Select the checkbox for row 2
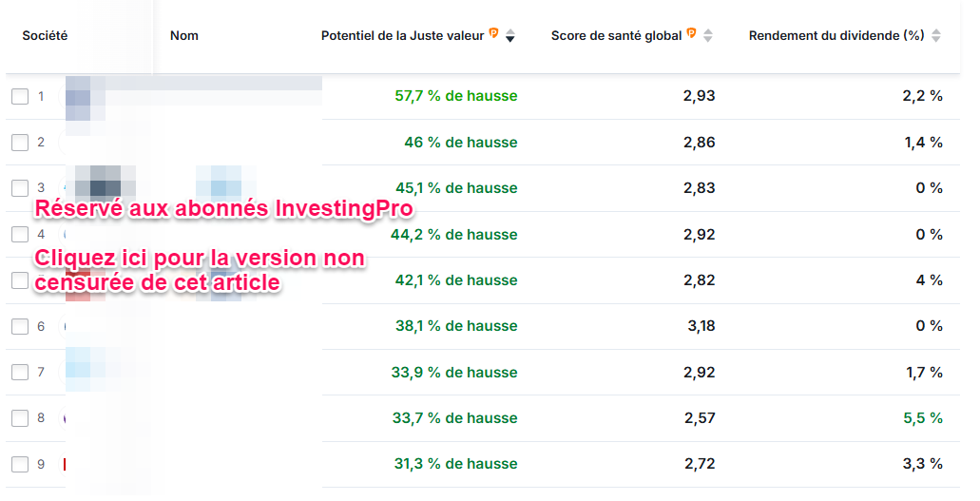Viewport: 980px width, 501px height. pyautogui.click(x=20, y=143)
